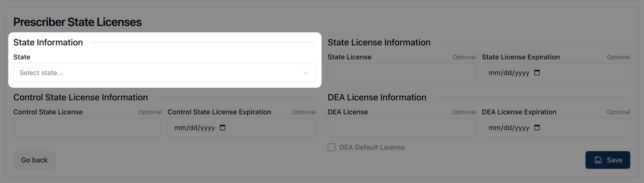Click the DEA License Information section title
644x183 pixels.
pyautogui.click(x=377, y=97)
